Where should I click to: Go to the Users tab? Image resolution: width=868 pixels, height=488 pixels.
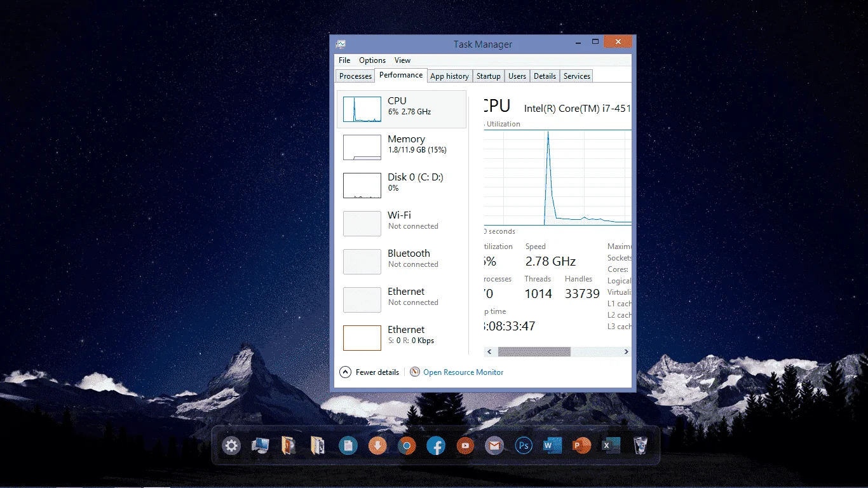click(517, 76)
